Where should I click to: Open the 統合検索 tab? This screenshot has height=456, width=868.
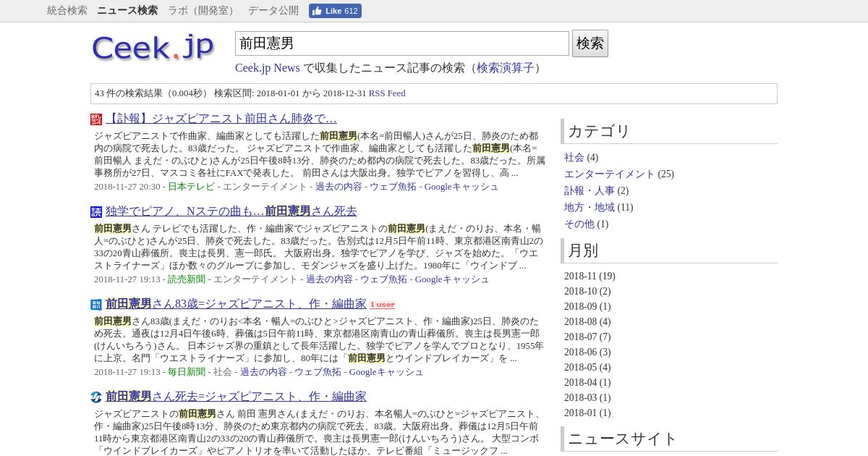tap(67, 11)
